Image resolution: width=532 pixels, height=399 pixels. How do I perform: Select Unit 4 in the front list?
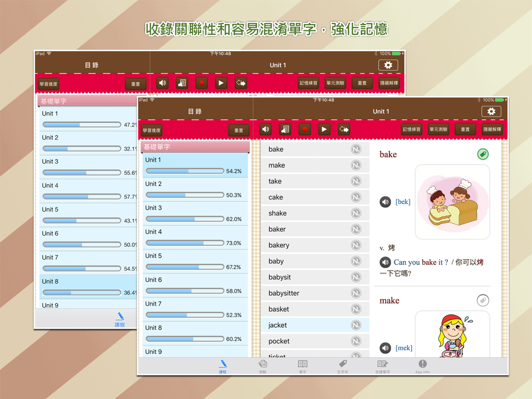pyautogui.click(x=195, y=237)
